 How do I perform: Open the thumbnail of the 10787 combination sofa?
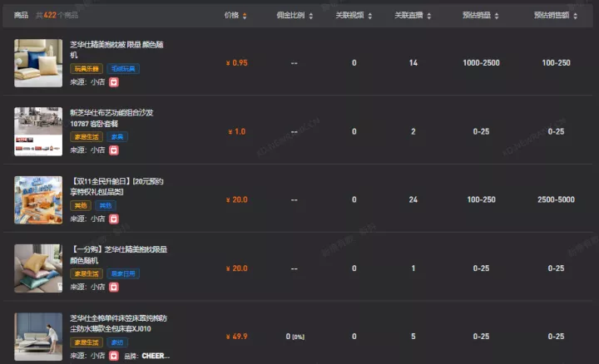[38, 131]
